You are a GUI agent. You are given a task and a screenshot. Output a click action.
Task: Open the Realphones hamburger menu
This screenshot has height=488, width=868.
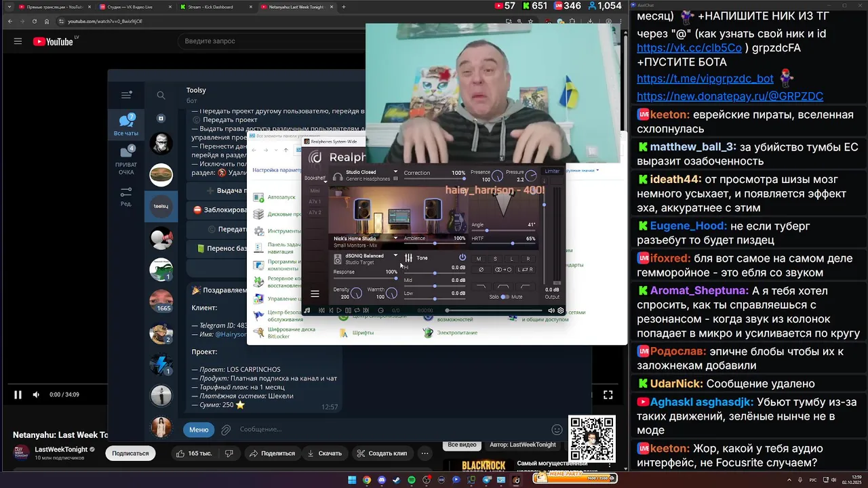click(x=315, y=293)
